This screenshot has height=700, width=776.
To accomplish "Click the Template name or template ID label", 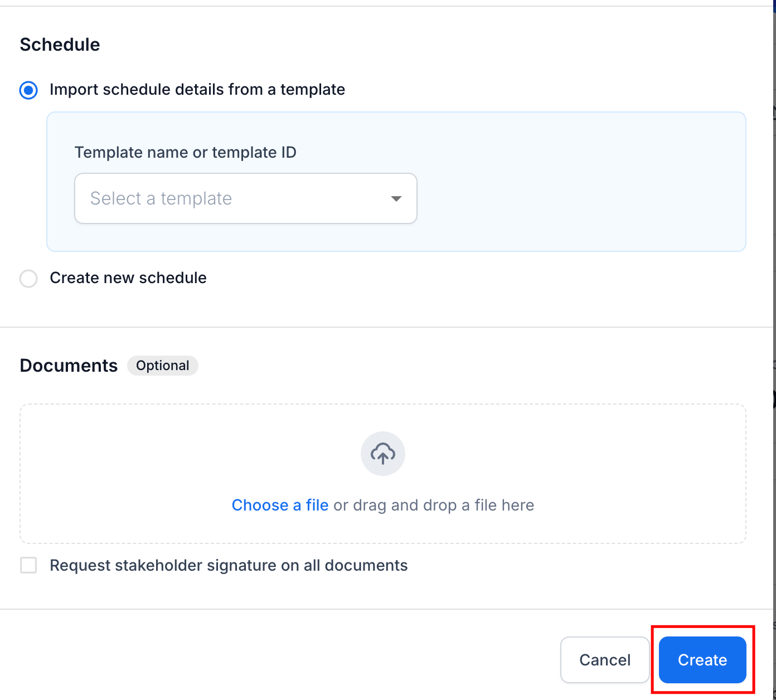I will (186, 152).
